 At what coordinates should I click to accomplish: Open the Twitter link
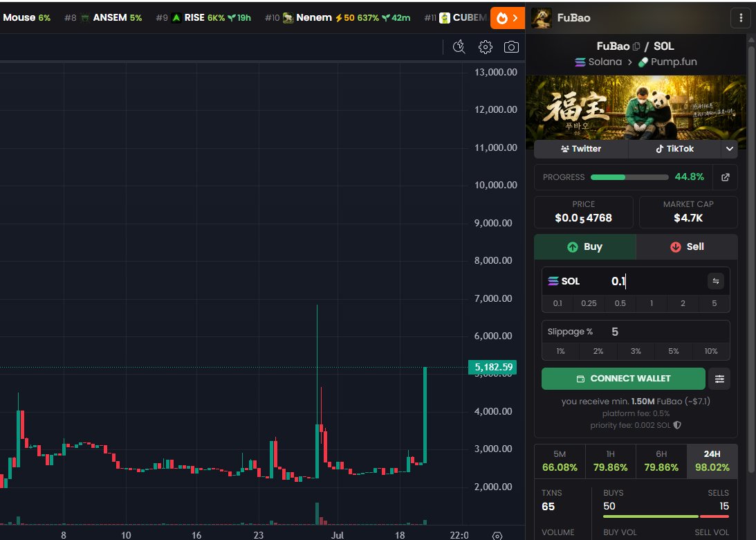tap(581, 149)
